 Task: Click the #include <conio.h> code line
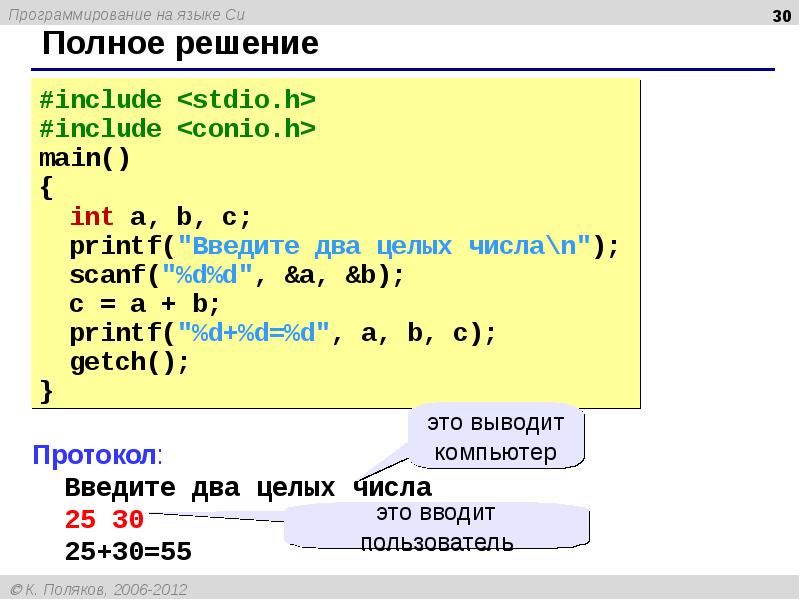(x=177, y=129)
